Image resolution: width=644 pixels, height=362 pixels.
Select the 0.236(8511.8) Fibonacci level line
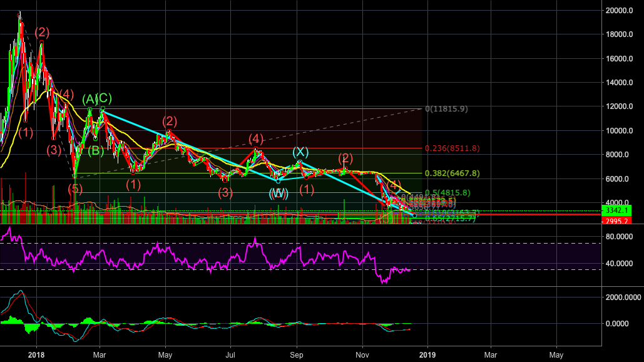(x=452, y=148)
